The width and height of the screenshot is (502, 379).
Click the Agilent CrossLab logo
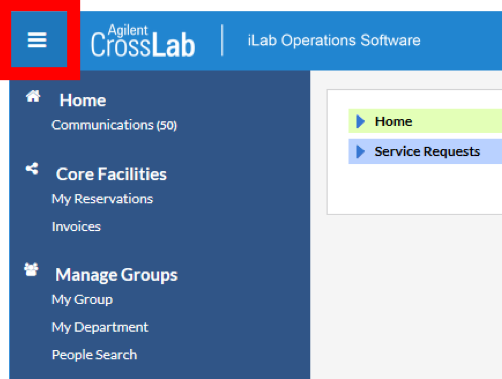[x=143, y=40]
